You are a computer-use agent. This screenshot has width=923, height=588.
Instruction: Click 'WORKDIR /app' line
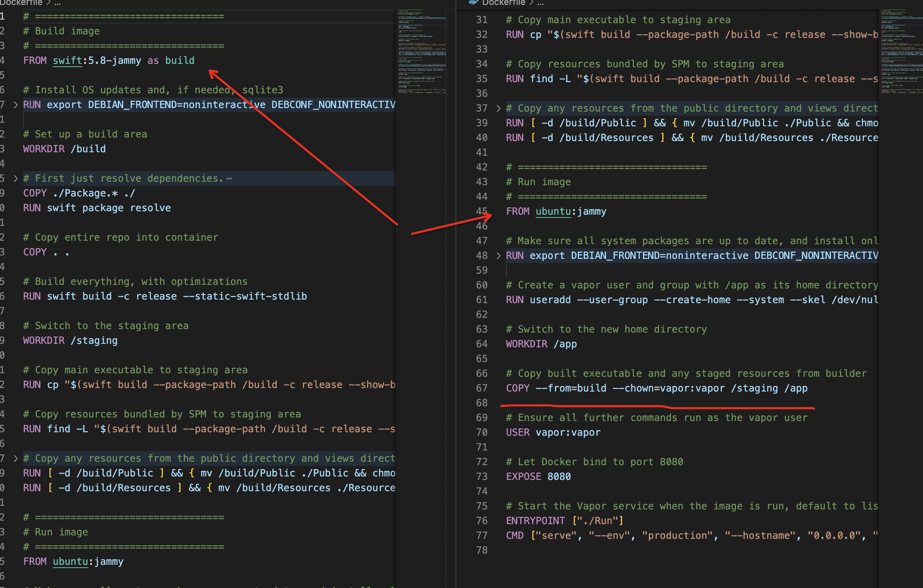(x=541, y=344)
